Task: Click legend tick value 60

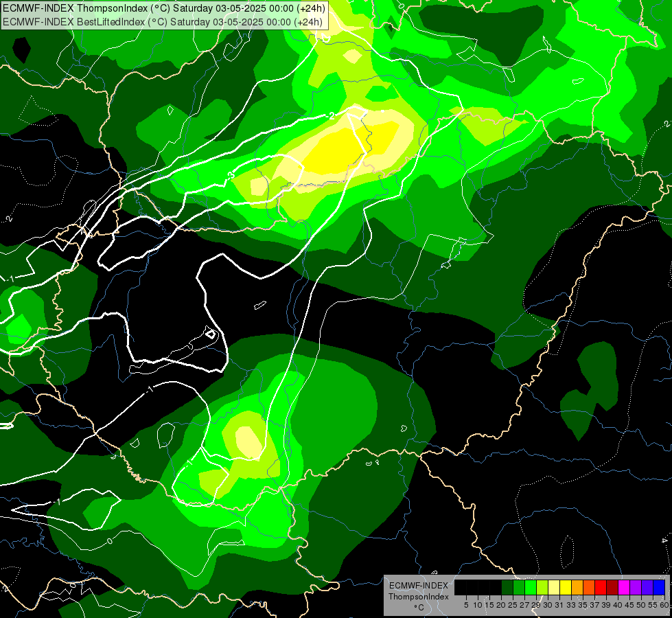Action: click(664, 605)
